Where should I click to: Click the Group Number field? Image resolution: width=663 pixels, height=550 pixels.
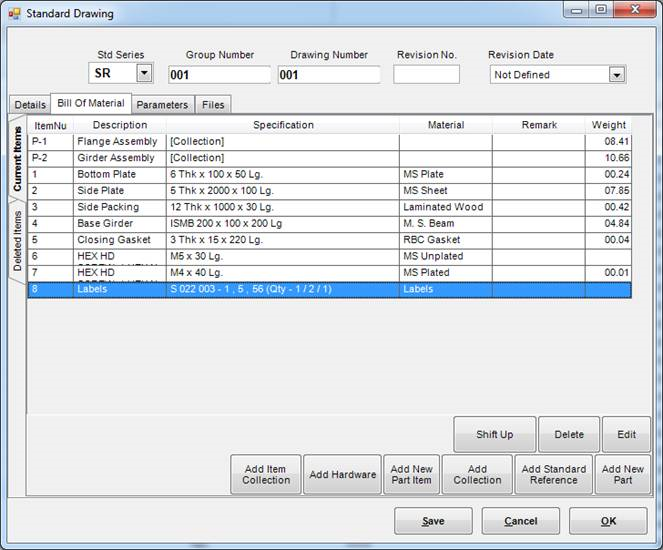[x=218, y=74]
